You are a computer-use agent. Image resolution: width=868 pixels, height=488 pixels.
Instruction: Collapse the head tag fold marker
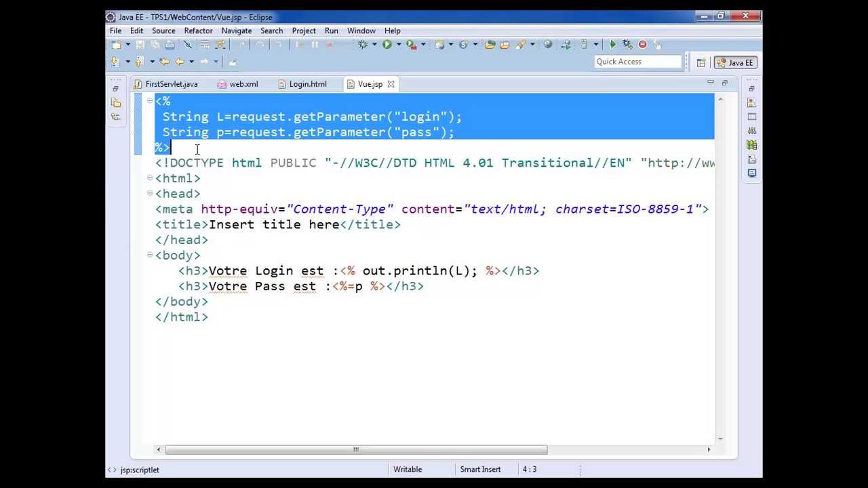(150, 193)
